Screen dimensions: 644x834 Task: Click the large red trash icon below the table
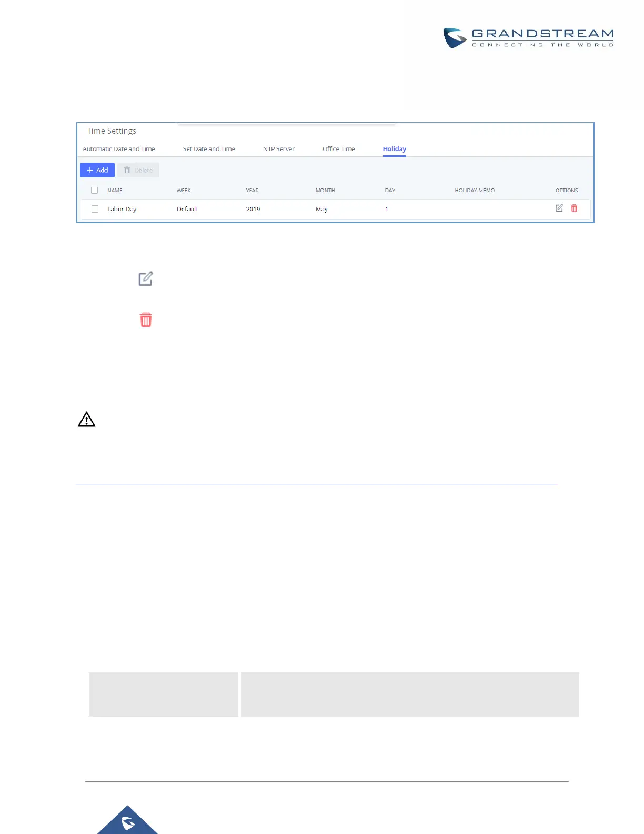[146, 320]
